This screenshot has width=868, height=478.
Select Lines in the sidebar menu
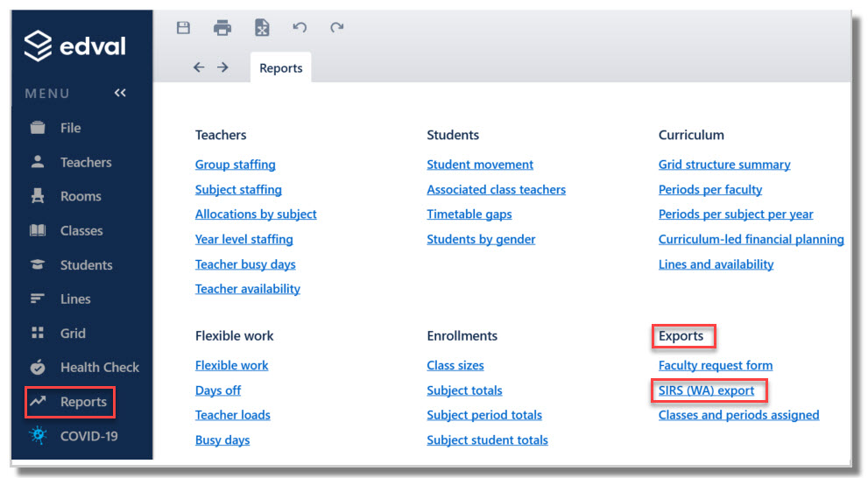(60, 299)
